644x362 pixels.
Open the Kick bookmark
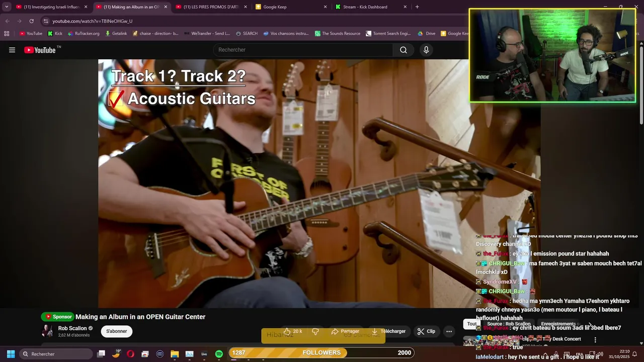click(x=55, y=34)
